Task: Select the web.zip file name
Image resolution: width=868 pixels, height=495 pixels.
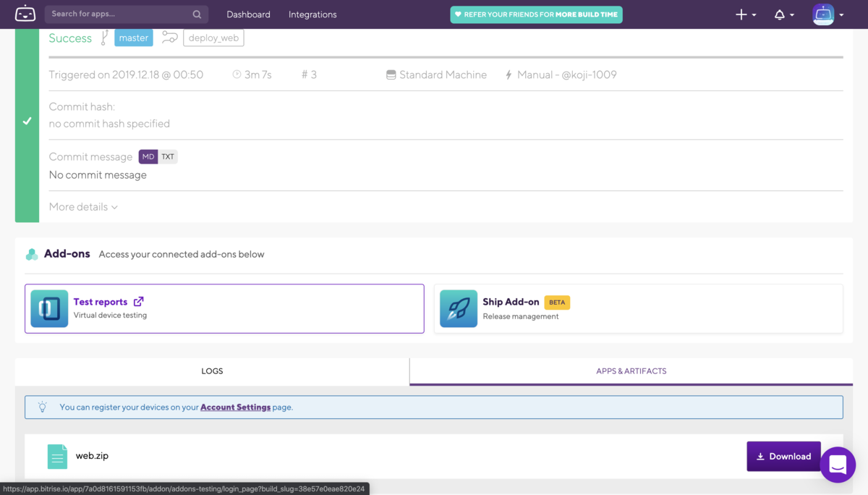Action: [x=92, y=456]
